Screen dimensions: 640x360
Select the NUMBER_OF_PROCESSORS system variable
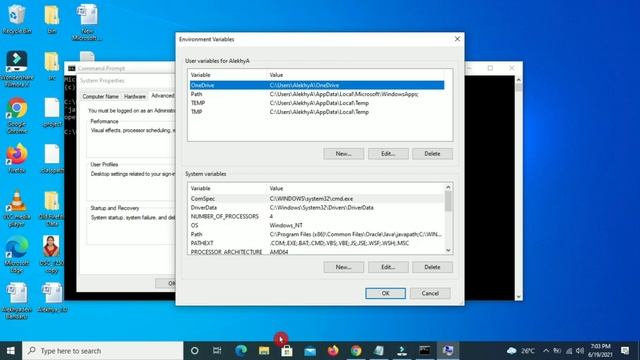coord(317,216)
